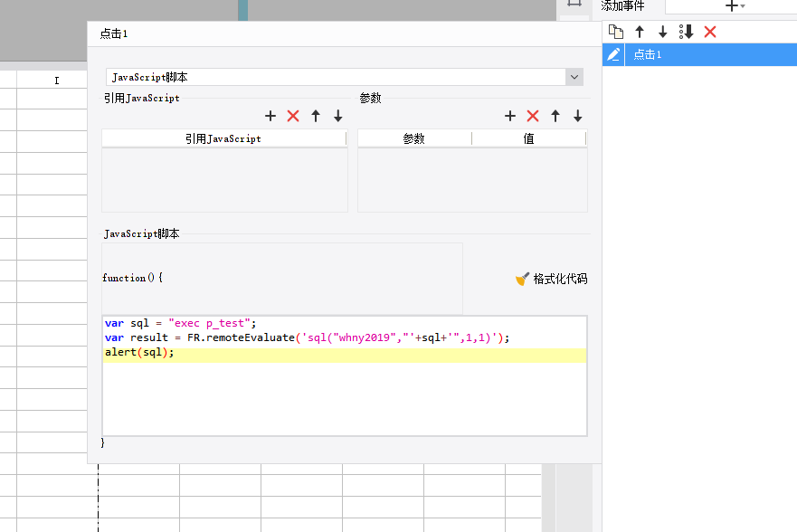Click the alert(sql); line in code editor

coord(139,353)
